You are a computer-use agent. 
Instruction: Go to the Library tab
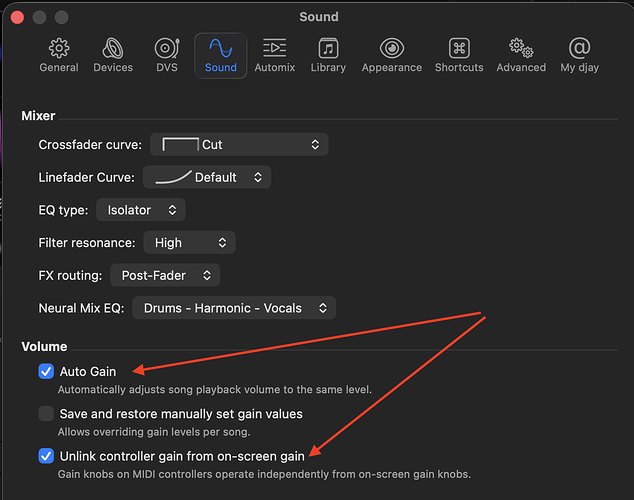pyautogui.click(x=328, y=56)
